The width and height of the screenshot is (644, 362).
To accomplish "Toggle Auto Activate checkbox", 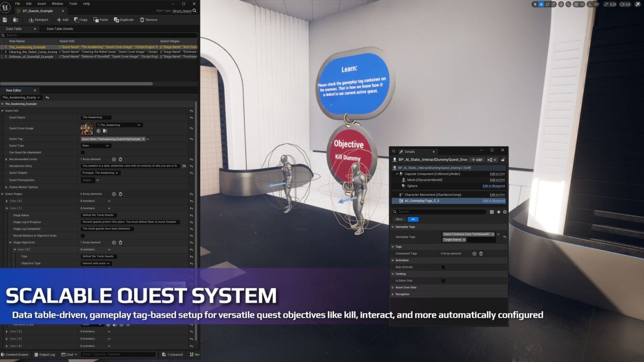I will point(443,267).
